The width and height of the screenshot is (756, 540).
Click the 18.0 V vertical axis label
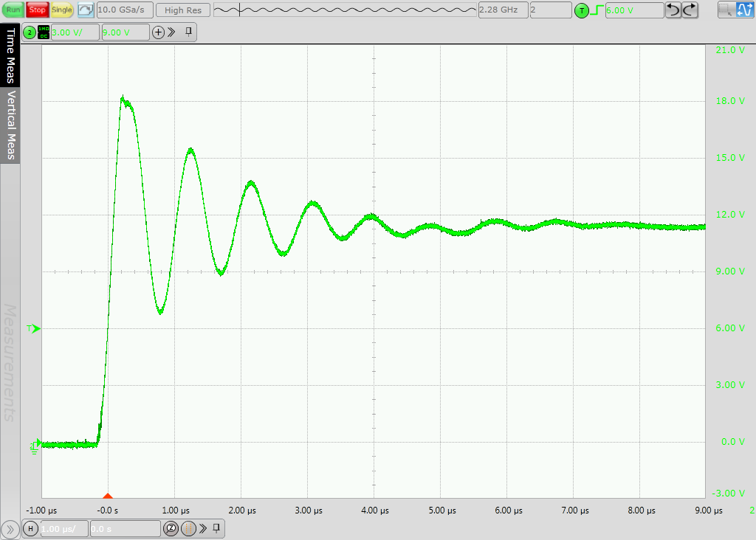point(730,100)
